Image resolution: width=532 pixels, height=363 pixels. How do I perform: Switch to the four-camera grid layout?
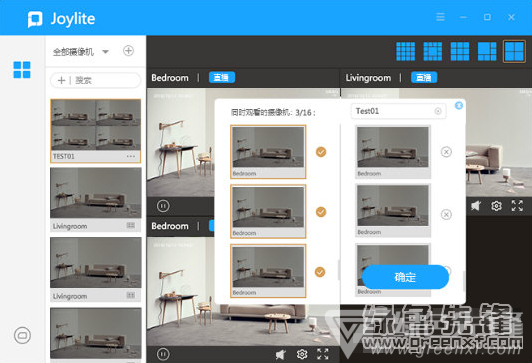514,52
